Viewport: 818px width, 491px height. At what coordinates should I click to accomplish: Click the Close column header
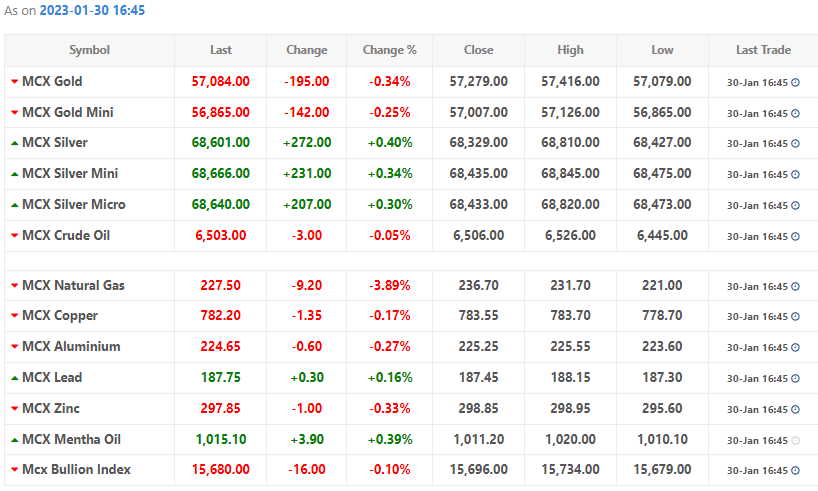tap(479, 50)
